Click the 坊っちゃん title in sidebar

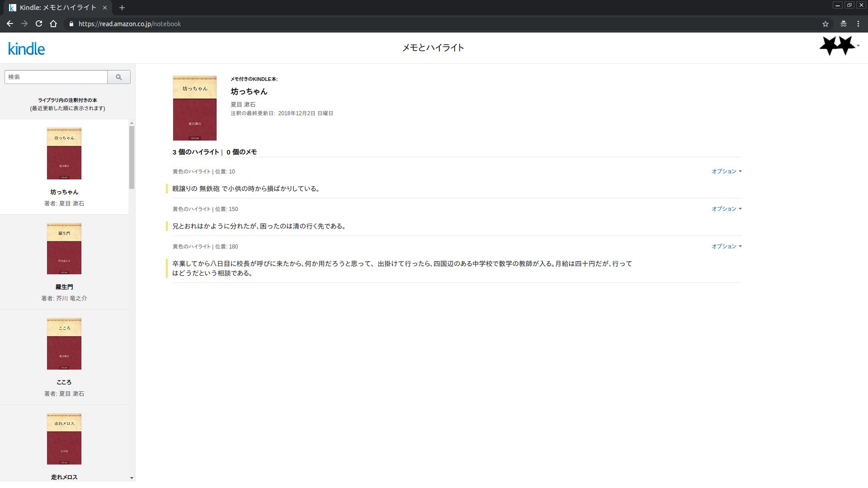coord(64,192)
